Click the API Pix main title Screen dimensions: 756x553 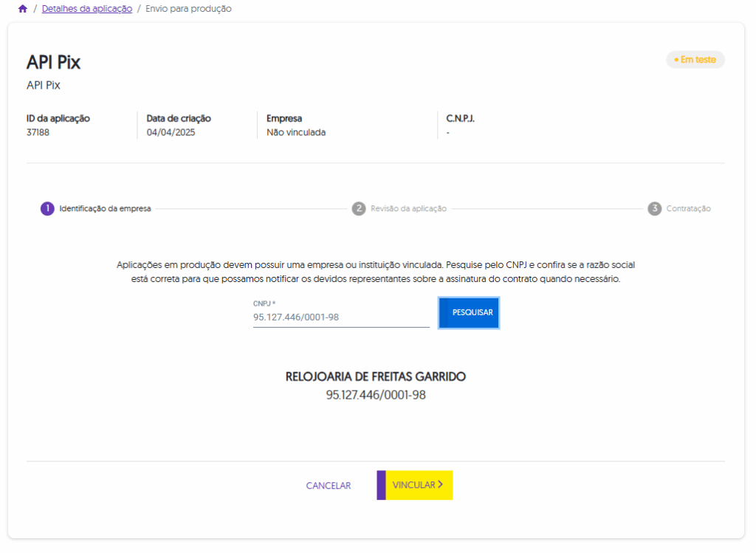point(54,63)
